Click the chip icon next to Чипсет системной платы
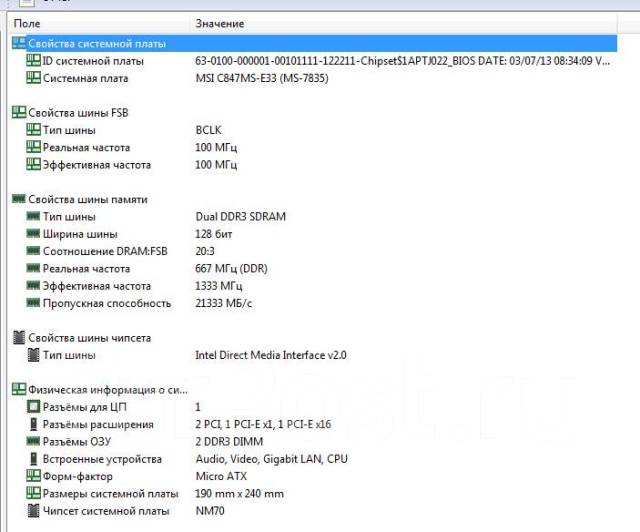Viewport: 640px width, 532px height. pos(33,511)
